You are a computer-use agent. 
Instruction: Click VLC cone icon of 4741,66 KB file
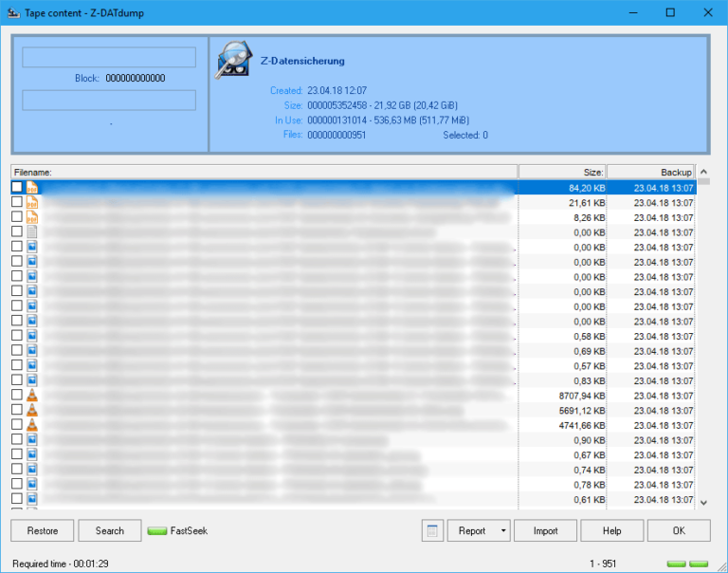pyautogui.click(x=32, y=425)
